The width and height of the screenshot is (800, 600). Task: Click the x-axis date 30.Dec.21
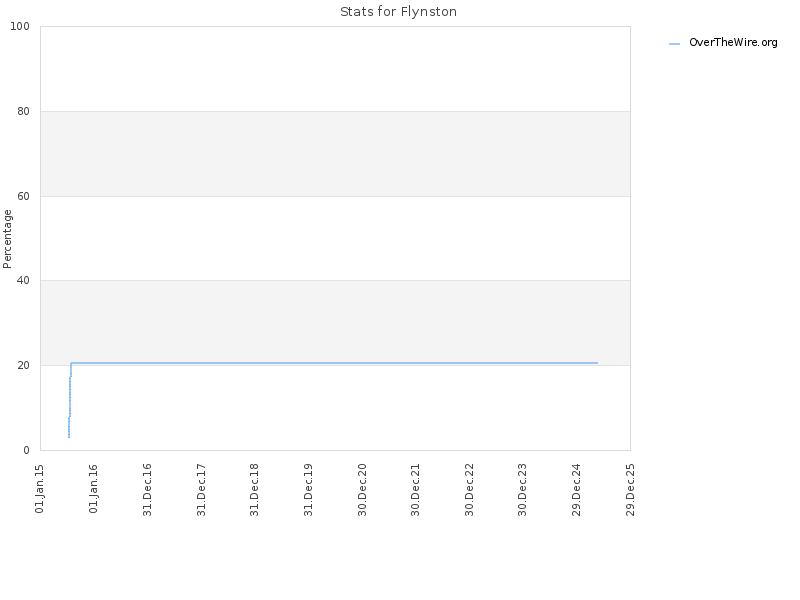[x=415, y=490]
